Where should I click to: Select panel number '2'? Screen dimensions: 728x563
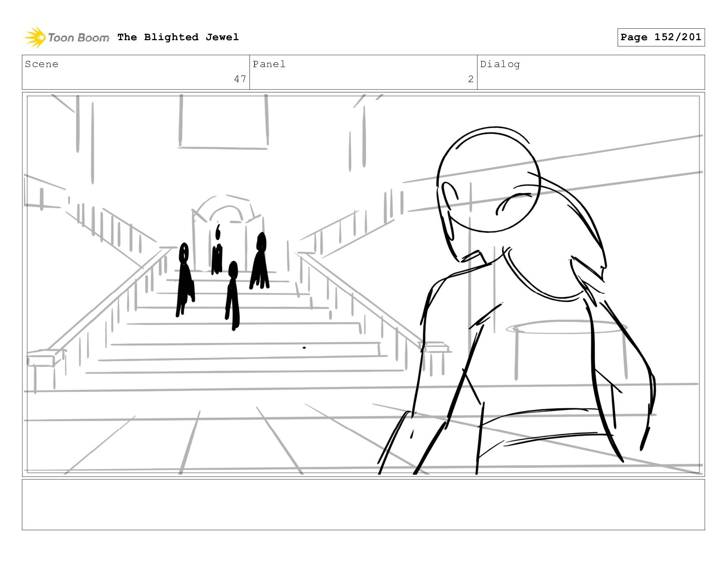(x=471, y=79)
